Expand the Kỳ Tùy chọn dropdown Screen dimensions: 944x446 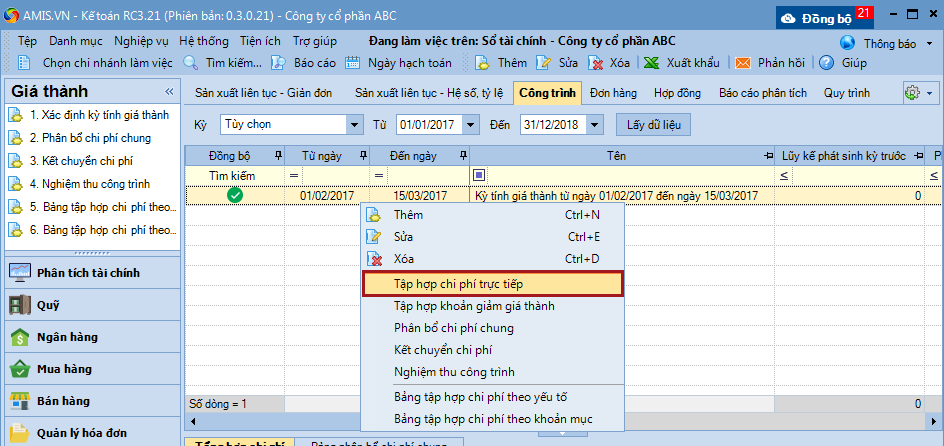tap(354, 125)
